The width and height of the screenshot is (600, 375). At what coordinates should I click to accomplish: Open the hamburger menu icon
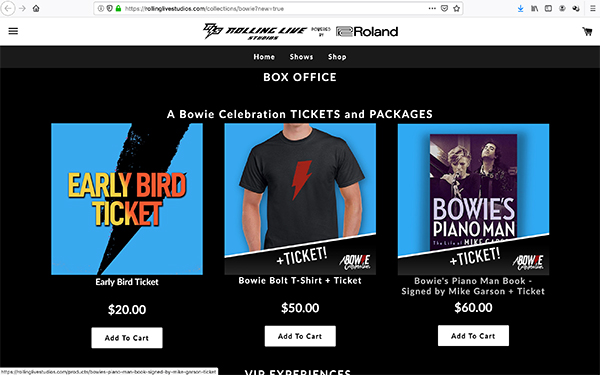(x=13, y=31)
